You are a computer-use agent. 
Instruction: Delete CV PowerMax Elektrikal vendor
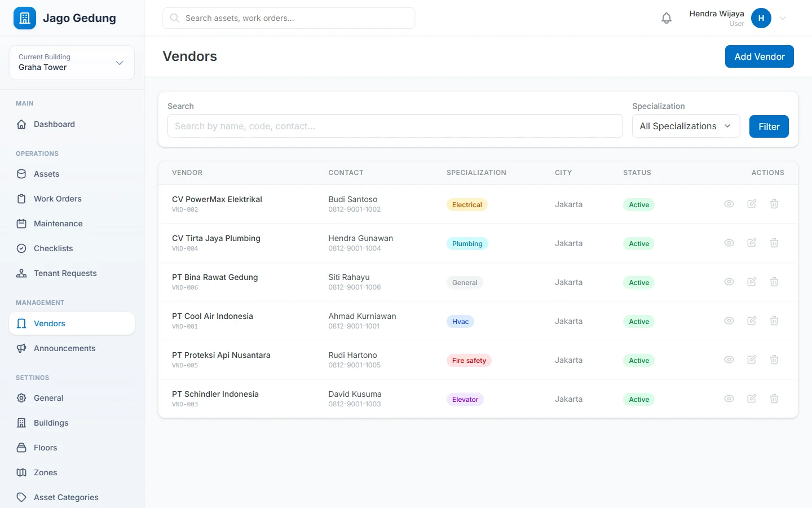click(x=774, y=204)
